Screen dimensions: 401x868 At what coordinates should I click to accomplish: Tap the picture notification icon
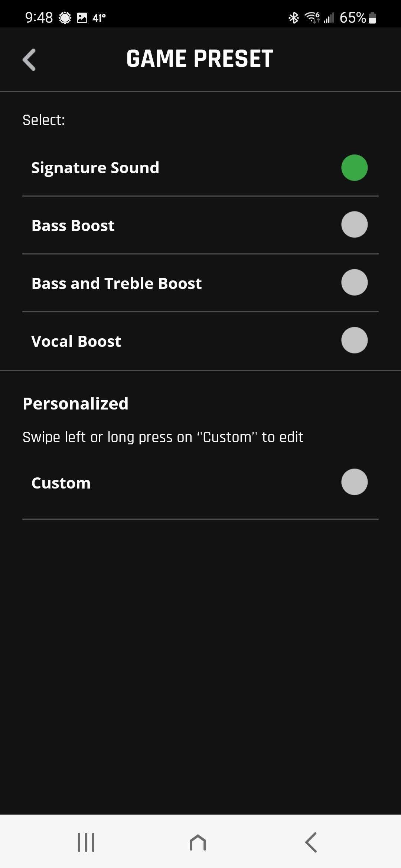coord(82,18)
